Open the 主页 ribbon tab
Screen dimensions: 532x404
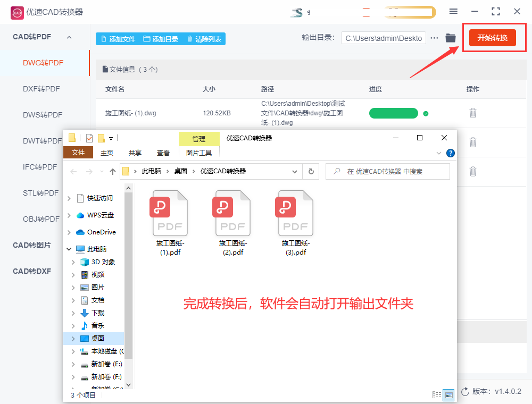click(x=107, y=153)
